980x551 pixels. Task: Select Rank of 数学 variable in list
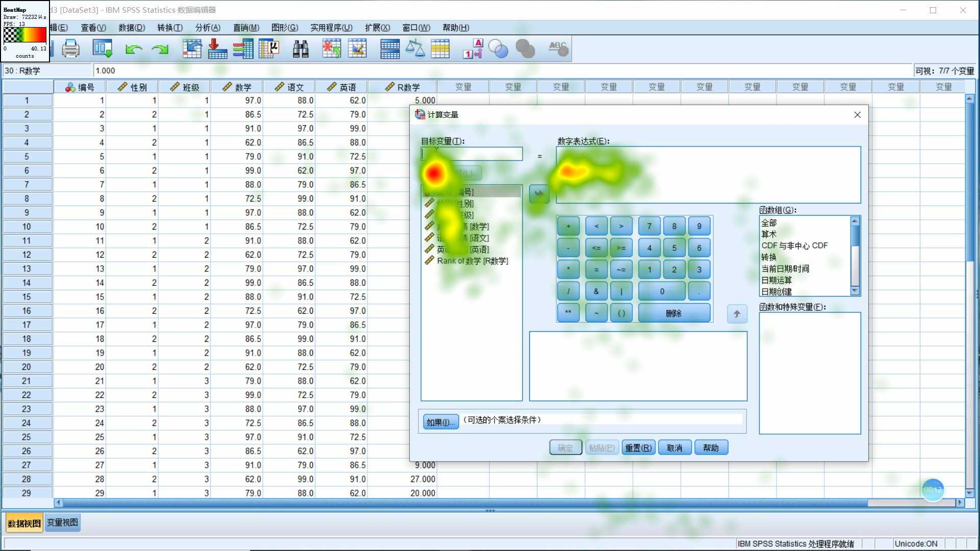(x=472, y=261)
